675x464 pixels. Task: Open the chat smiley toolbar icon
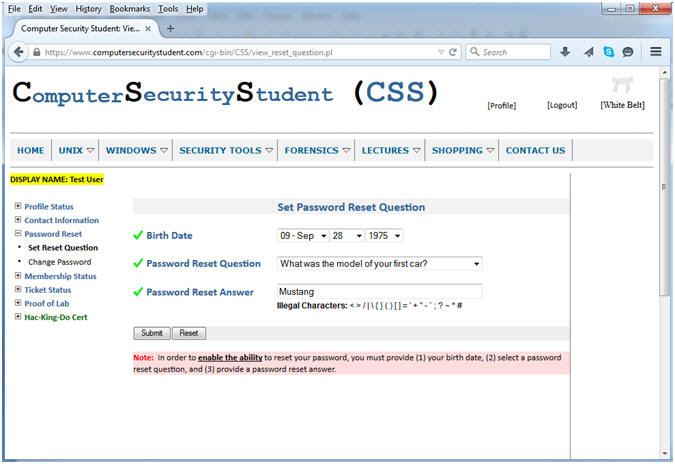[x=628, y=52]
